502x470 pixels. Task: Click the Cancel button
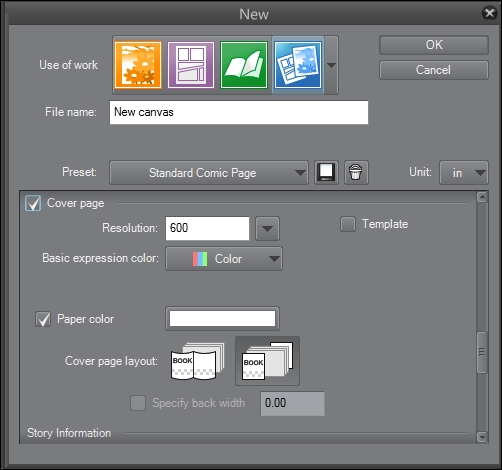point(434,70)
